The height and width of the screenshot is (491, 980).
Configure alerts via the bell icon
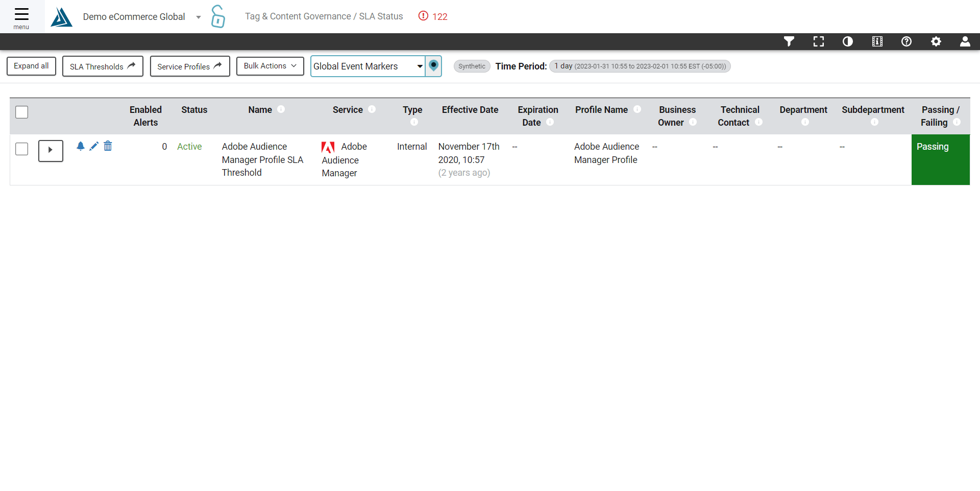click(81, 146)
